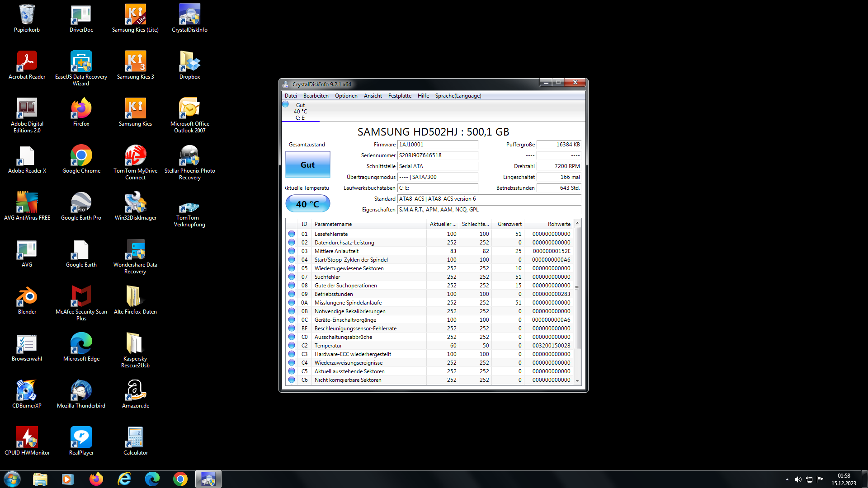This screenshot has width=868, height=488.
Task: Open the Festplatte menu
Action: point(400,96)
